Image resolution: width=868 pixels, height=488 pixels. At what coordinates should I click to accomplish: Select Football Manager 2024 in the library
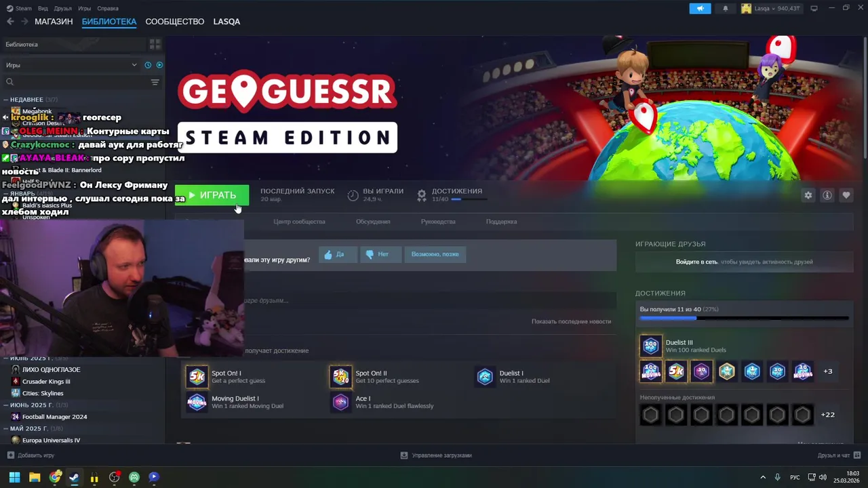click(x=54, y=417)
